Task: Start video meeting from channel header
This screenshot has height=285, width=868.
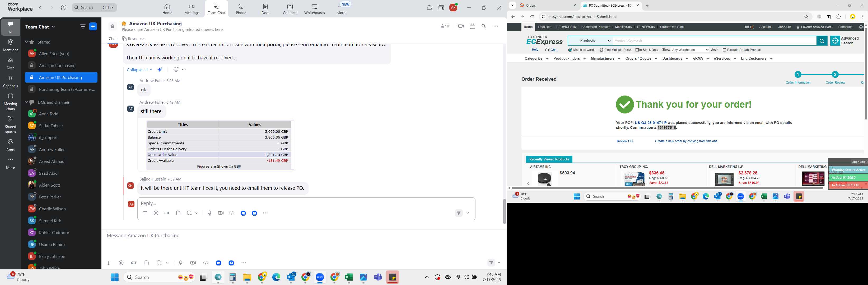Action: pyautogui.click(x=461, y=26)
